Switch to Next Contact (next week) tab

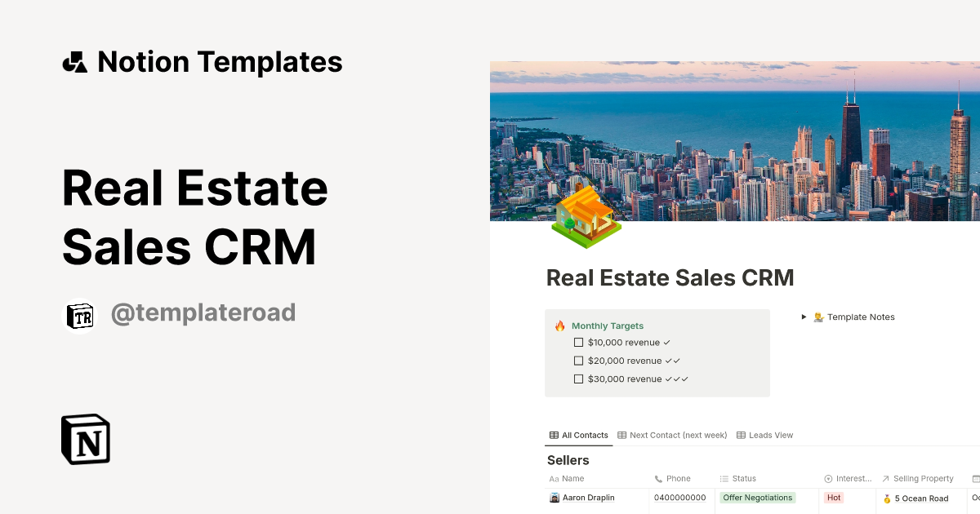point(672,435)
